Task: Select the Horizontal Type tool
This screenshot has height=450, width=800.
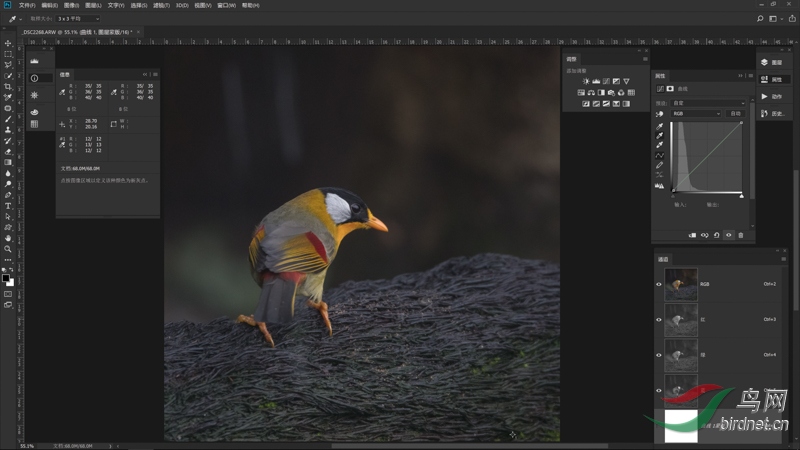Action: pos(8,205)
